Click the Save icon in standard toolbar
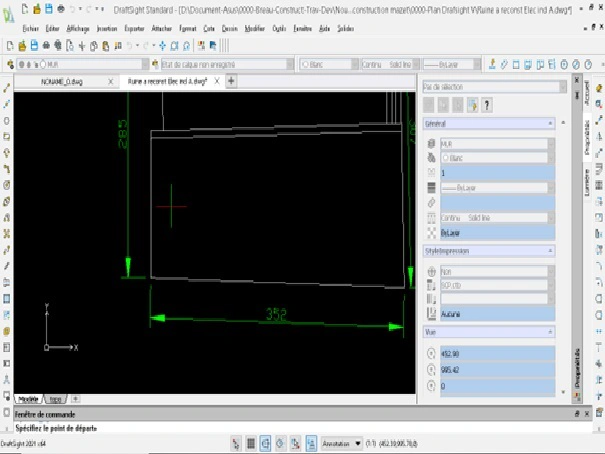The height and width of the screenshot is (454, 605). tap(34, 46)
